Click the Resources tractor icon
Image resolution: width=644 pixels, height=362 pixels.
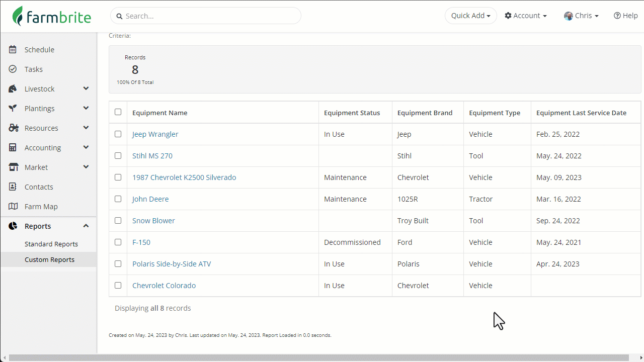pos(14,128)
